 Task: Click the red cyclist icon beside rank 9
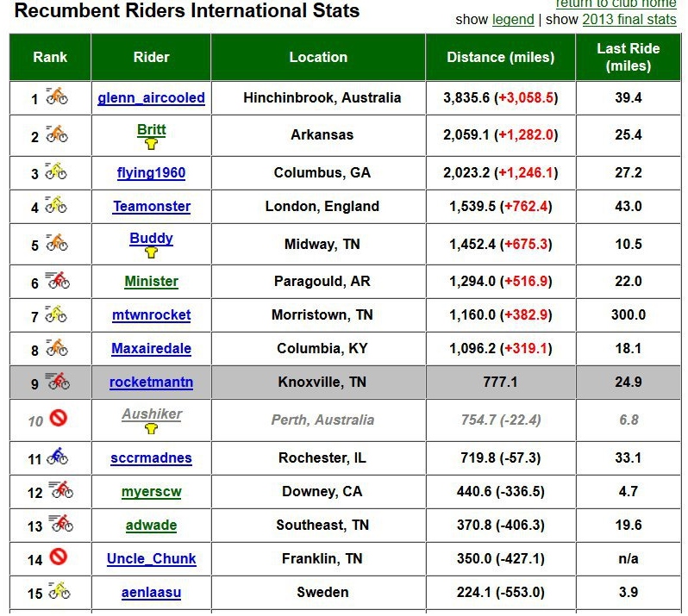(x=58, y=381)
